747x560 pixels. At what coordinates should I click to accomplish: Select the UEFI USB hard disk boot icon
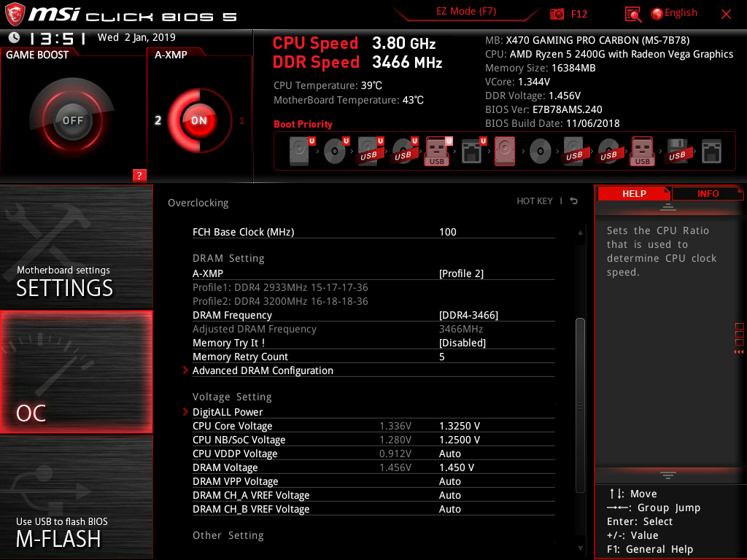click(x=370, y=152)
